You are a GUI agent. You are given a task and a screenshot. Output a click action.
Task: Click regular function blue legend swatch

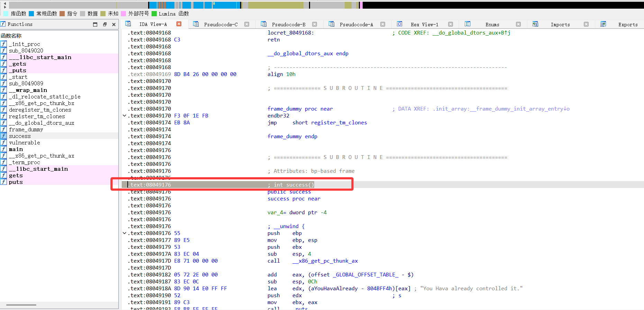(x=31, y=13)
